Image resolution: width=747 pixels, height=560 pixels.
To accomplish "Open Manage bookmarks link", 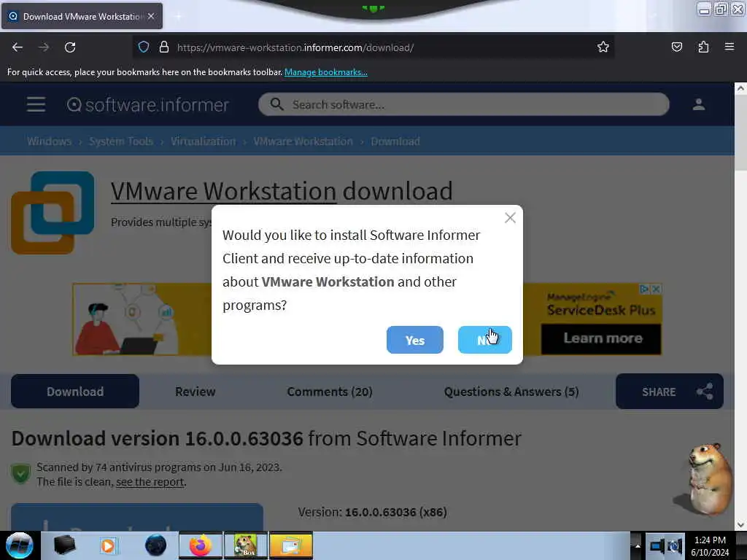I will [x=326, y=72].
